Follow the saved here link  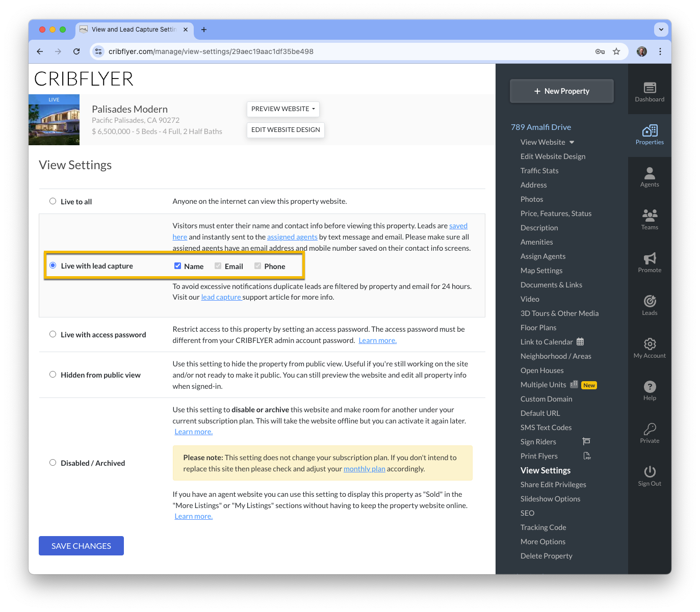click(458, 226)
